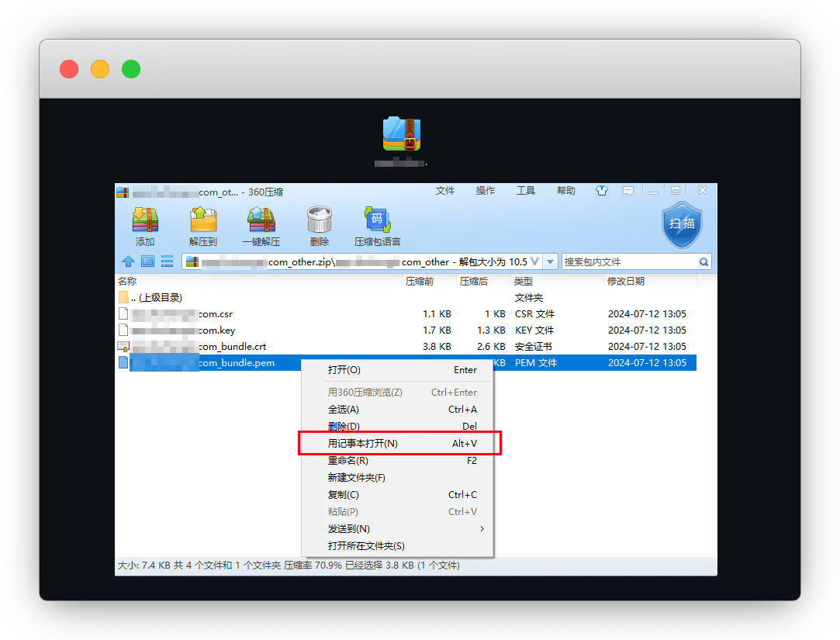Screen dimensions: 840x640
Task: Click the 添加 (Add) toolbar icon
Action: (x=145, y=221)
